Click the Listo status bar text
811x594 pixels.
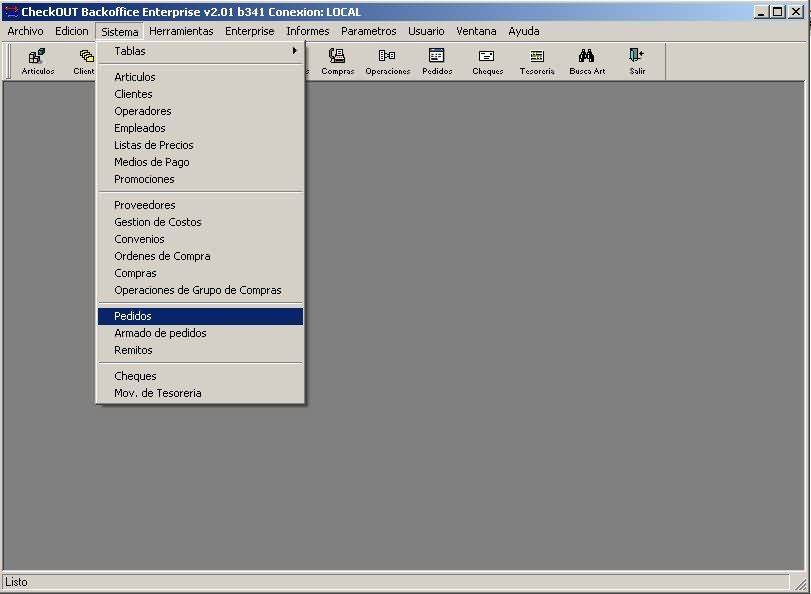click(x=16, y=582)
